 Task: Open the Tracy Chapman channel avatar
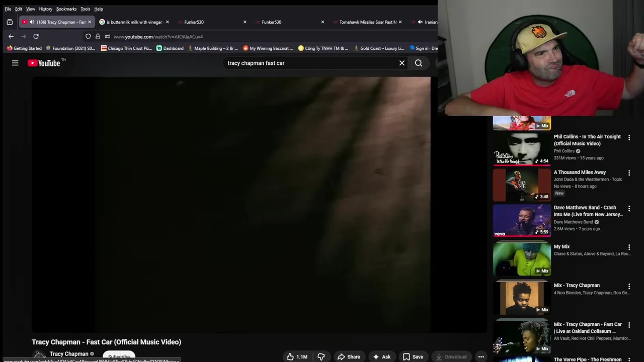click(x=39, y=356)
